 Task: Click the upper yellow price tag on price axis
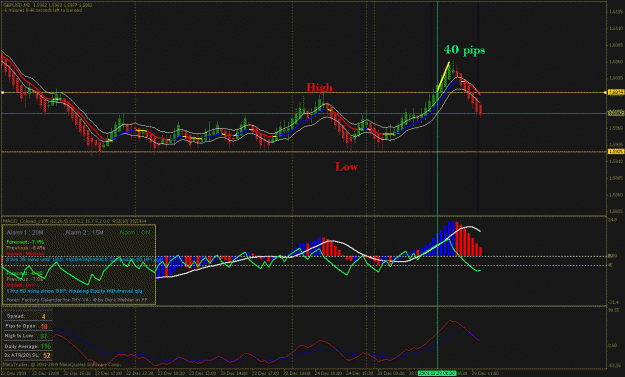tap(617, 92)
